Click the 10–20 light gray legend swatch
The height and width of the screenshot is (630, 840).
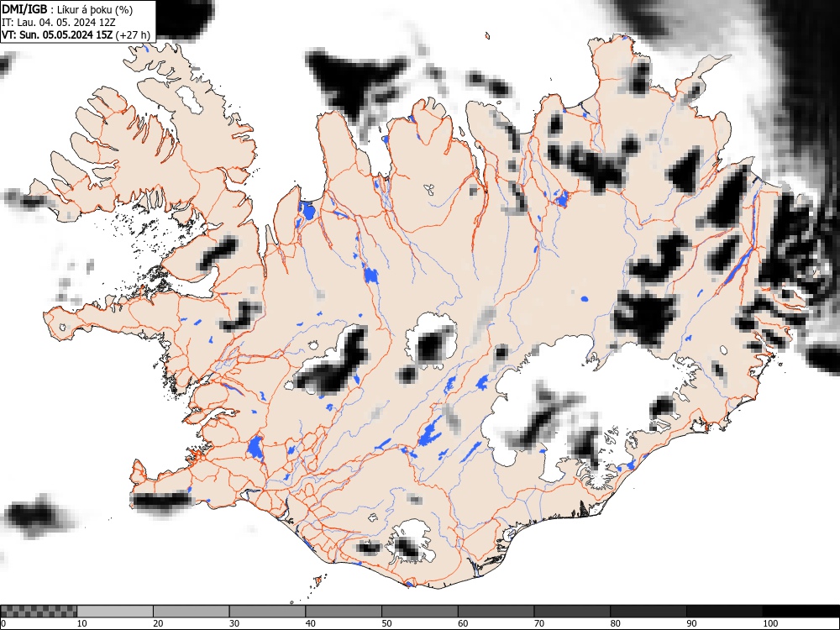tap(115, 612)
